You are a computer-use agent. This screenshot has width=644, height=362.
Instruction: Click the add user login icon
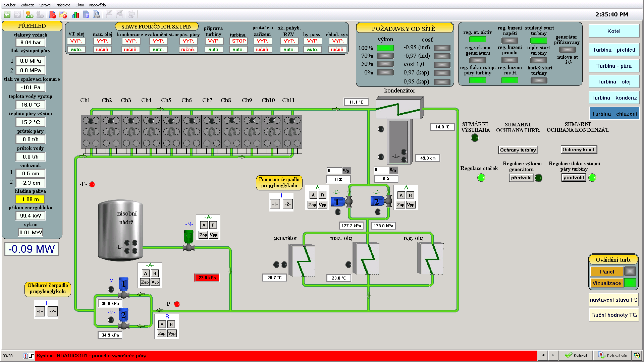click(x=30, y=14)
